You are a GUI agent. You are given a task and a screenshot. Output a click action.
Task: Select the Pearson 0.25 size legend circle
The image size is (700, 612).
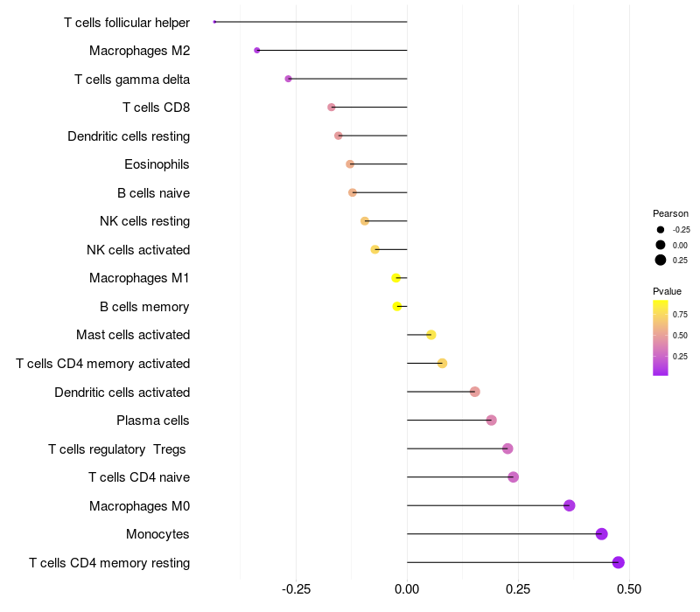[x=661, y=260]
